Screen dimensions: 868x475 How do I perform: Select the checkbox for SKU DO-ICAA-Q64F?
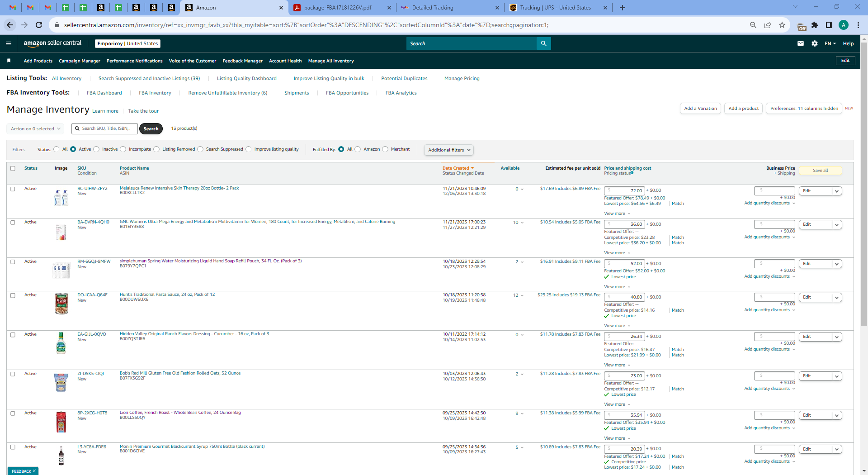(13, 295)
